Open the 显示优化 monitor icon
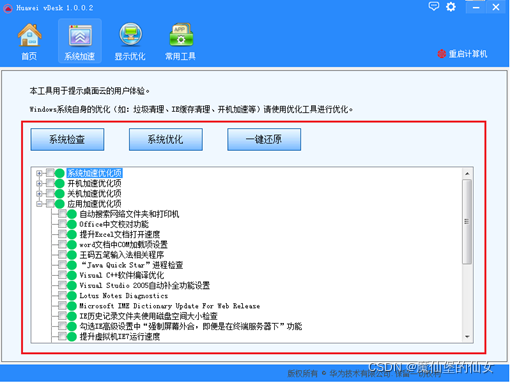Viewport: 510px width, 383px height. point(130,35)
